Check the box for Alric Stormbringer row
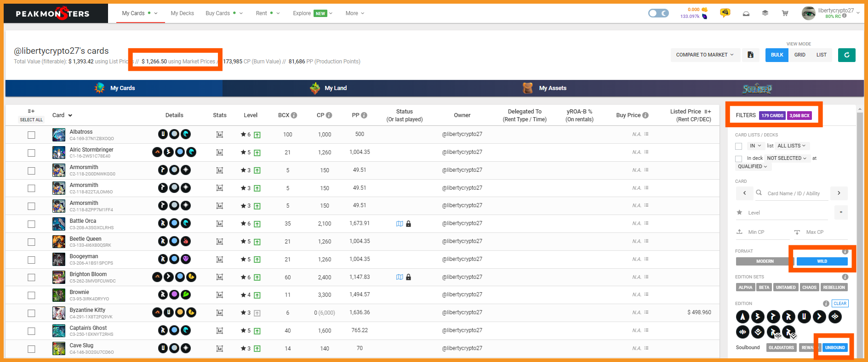 tap(31, 153)
